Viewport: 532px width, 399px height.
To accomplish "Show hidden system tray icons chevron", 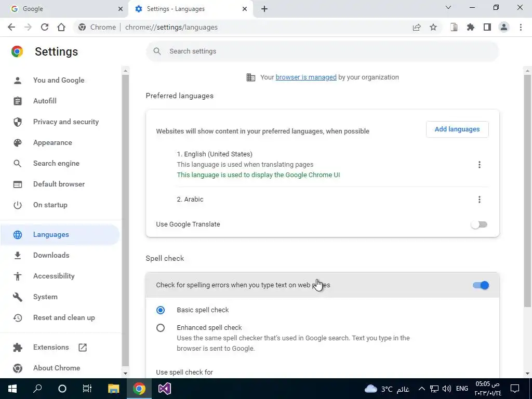I will click(x=421, y=389).
